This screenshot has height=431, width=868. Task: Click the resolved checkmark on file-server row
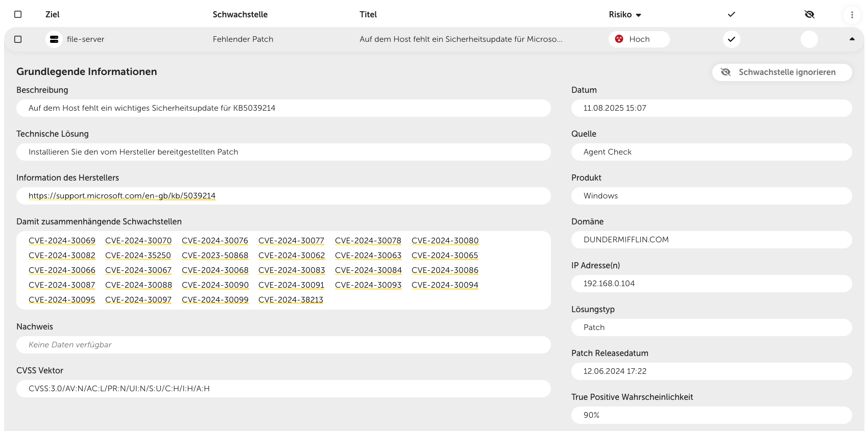pos(731,39)
